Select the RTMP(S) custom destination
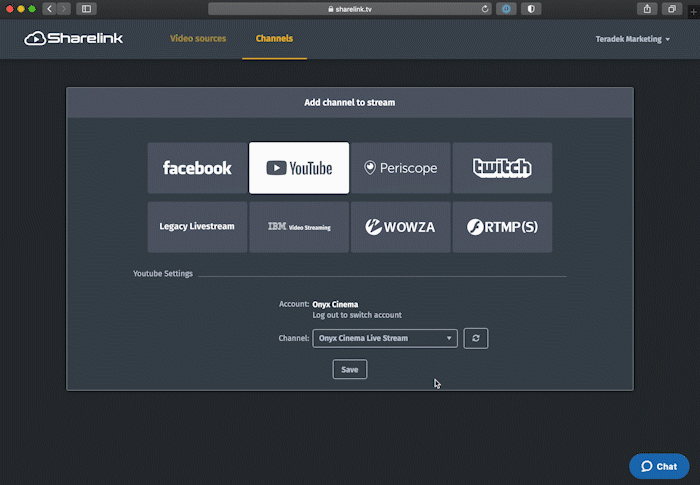 coord(502,227)
